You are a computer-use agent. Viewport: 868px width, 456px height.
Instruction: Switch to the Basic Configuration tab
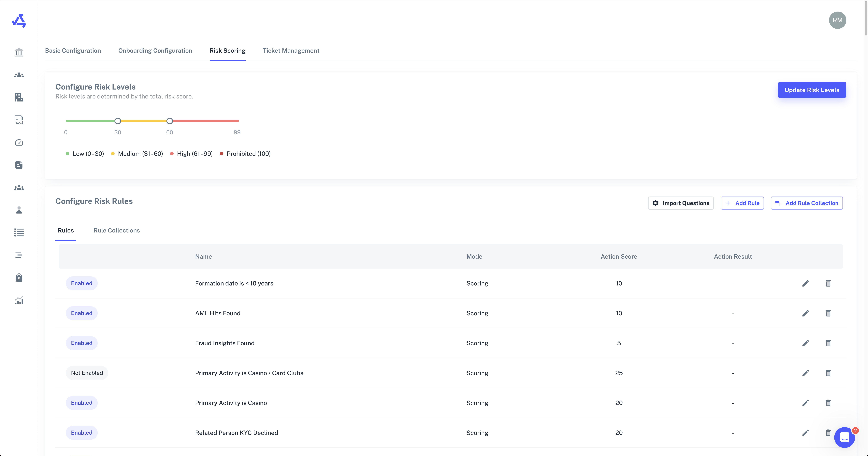[73, 51]
